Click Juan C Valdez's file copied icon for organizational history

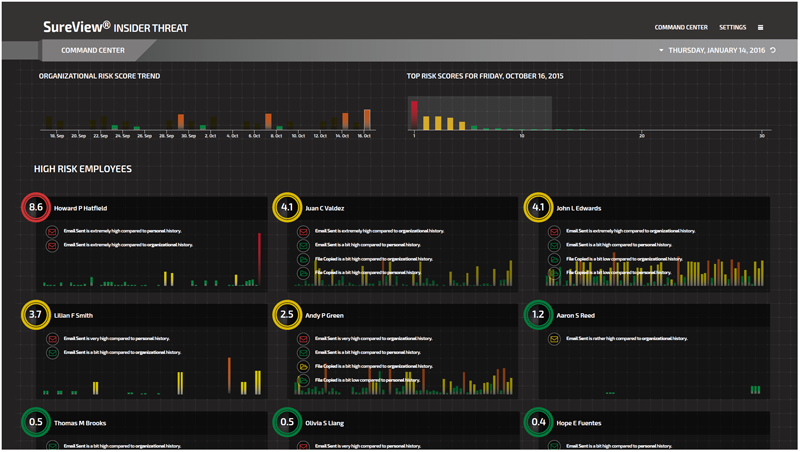(303, 260)
